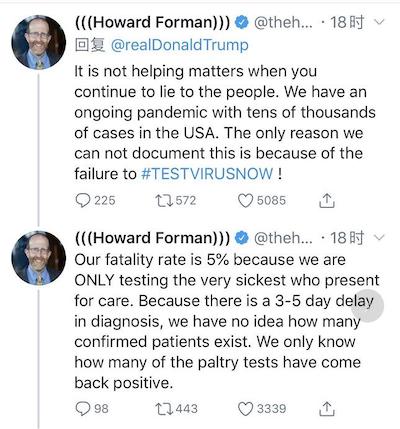Open Howard Forman's avatar on second tweet
The image size is (400, 429).
39,258
